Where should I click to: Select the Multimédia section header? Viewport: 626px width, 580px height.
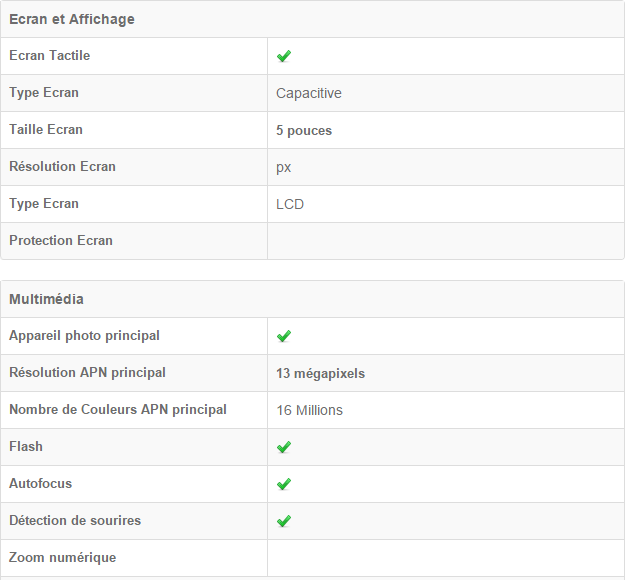point(47,299)
